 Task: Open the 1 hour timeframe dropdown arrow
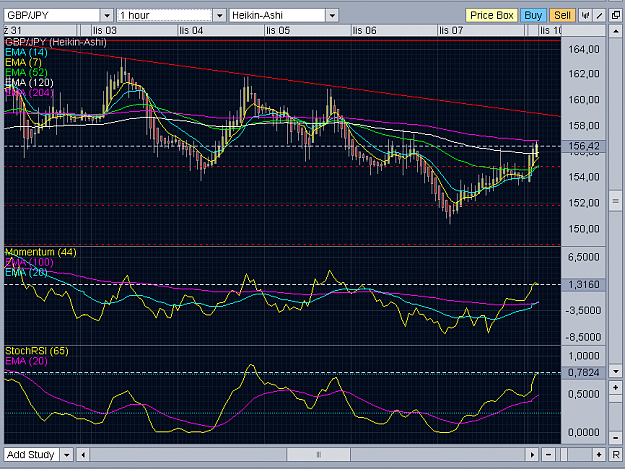pyautogui.click(x=220, y=16)
